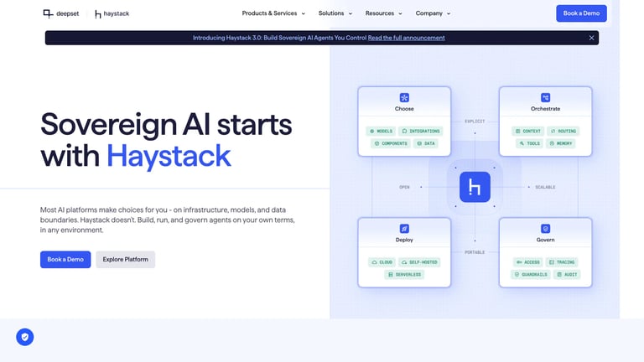This screenshot has width=644, height=362.
Task: Click the Choose card title
Action: pyautogui.click(x=404, y=109)
